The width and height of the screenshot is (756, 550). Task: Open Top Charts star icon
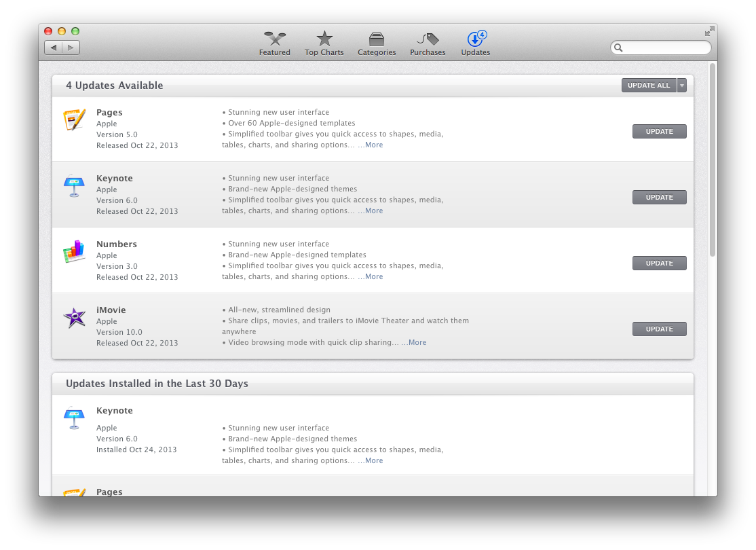[x=324, y=39]
